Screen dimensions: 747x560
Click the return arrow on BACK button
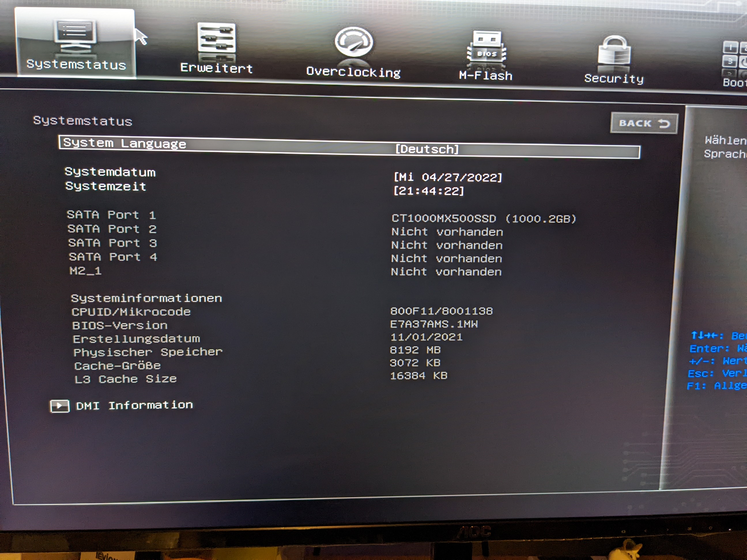(664, 124)
